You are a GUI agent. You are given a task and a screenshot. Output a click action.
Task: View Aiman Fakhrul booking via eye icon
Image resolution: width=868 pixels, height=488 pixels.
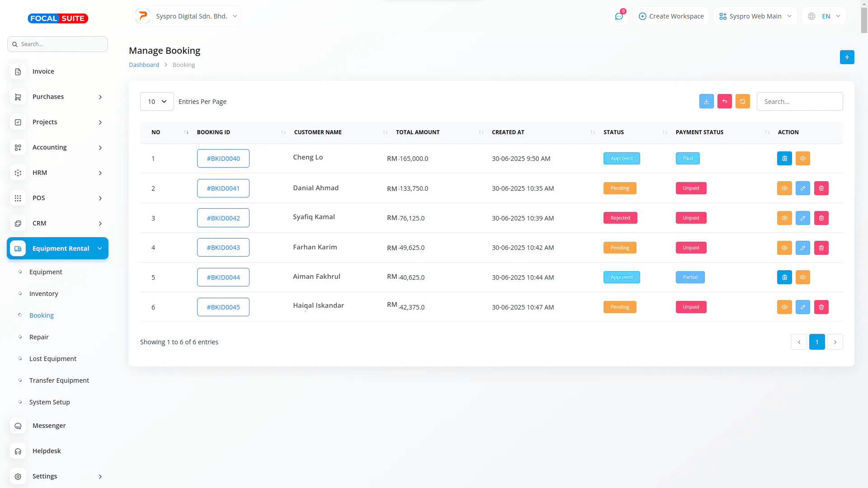802,277
